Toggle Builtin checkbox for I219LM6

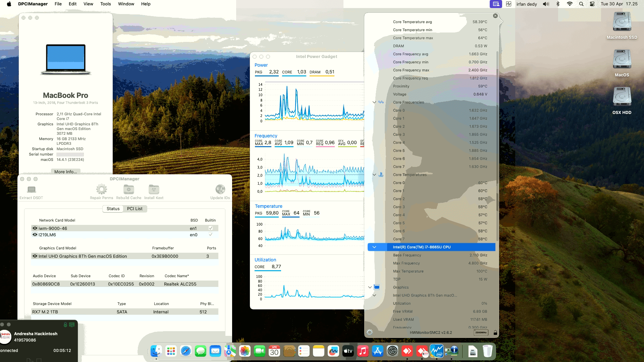[211, 235]
